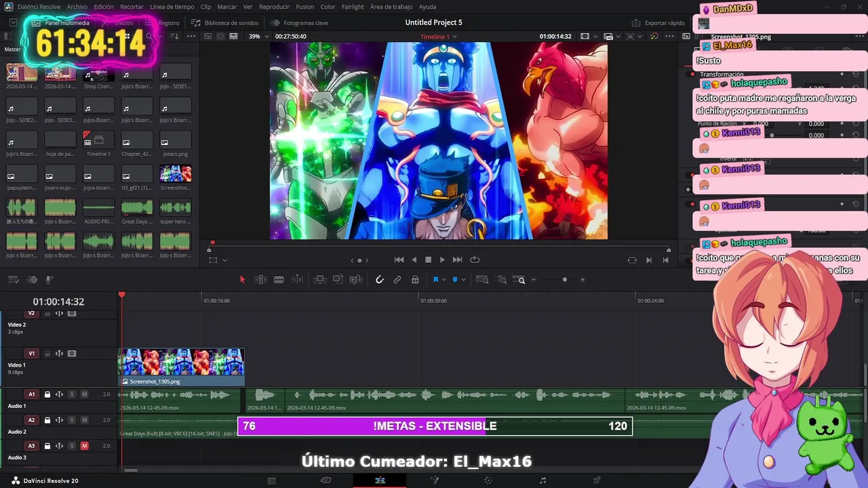
Task: Jump to first frame of timeline
Action: (x=399, y=260)
